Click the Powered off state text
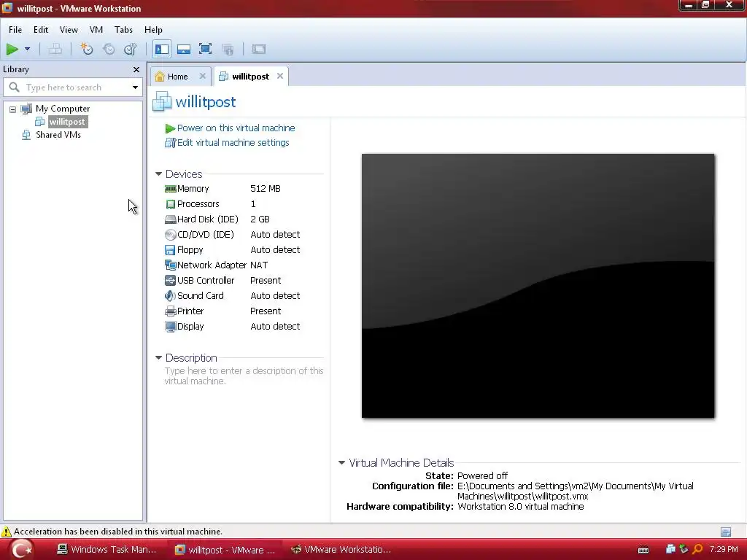The width and height of the screenshot is (747, 560). (x=483, y=475)
